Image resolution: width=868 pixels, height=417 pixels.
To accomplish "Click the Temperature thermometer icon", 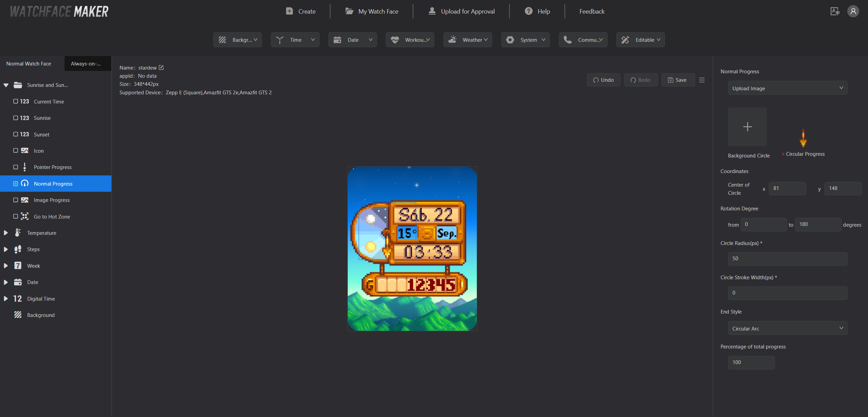I will tap(18, 233).
